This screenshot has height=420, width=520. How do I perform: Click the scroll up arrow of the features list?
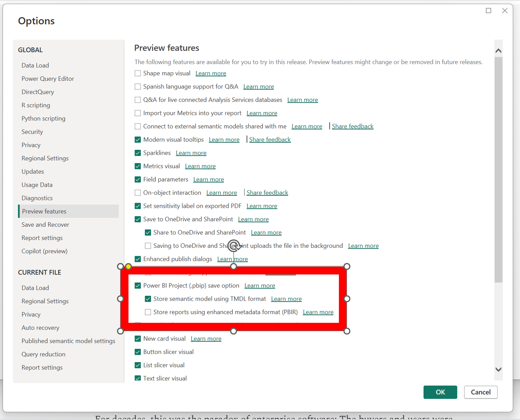(498, 51)
